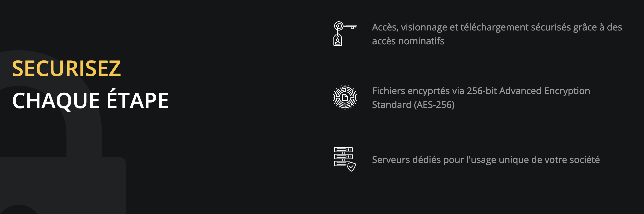
Task: Click the encrypted file maze icon
Action: coord(345,97)
